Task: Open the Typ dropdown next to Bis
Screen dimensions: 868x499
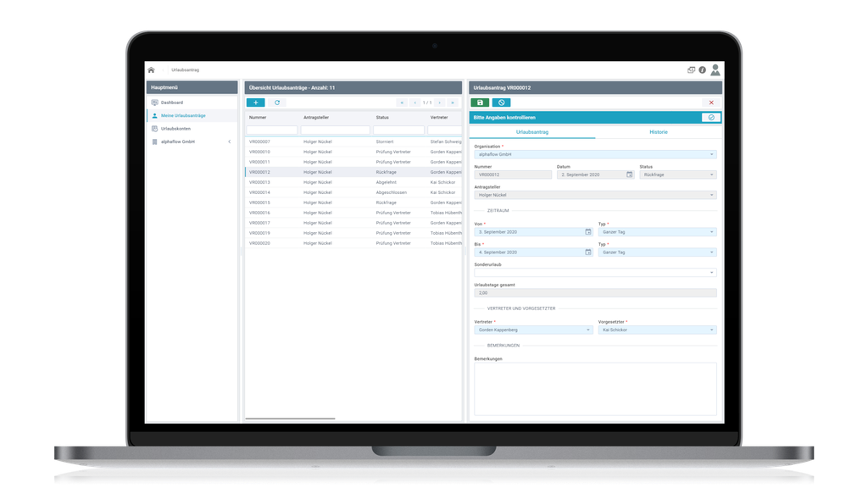Action: pyautogui.click(x=657, y=252)
